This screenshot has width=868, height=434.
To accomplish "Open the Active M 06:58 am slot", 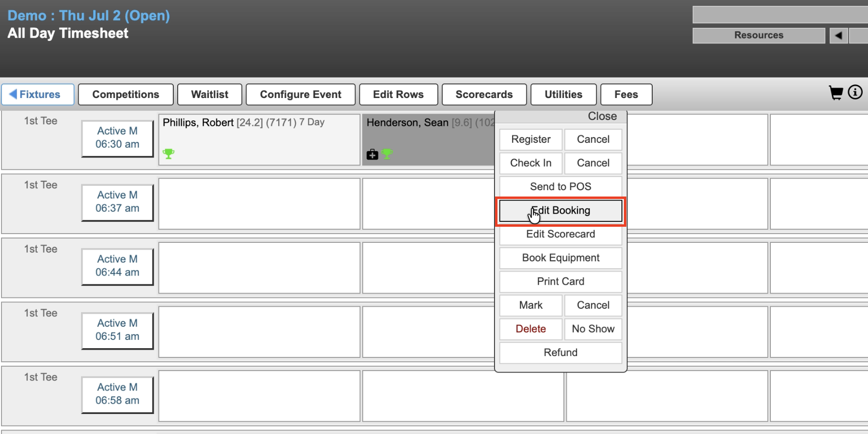I will [117, 394].
